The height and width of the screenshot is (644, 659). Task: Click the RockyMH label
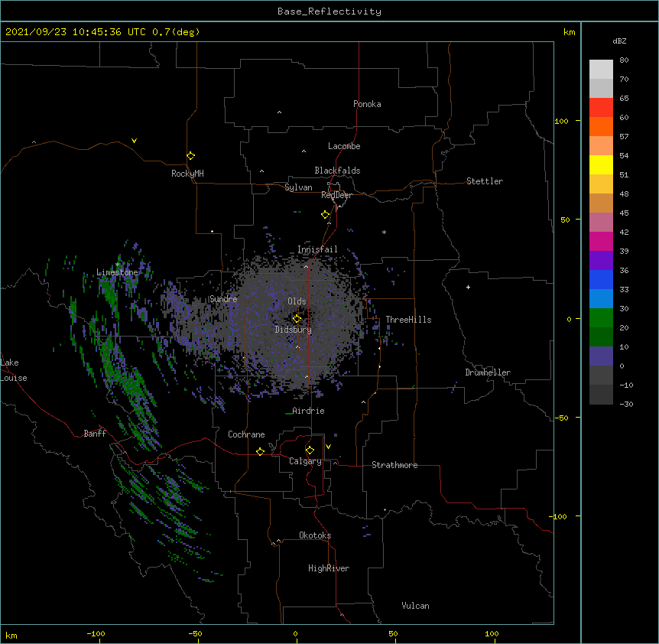(x=187, y=174)
